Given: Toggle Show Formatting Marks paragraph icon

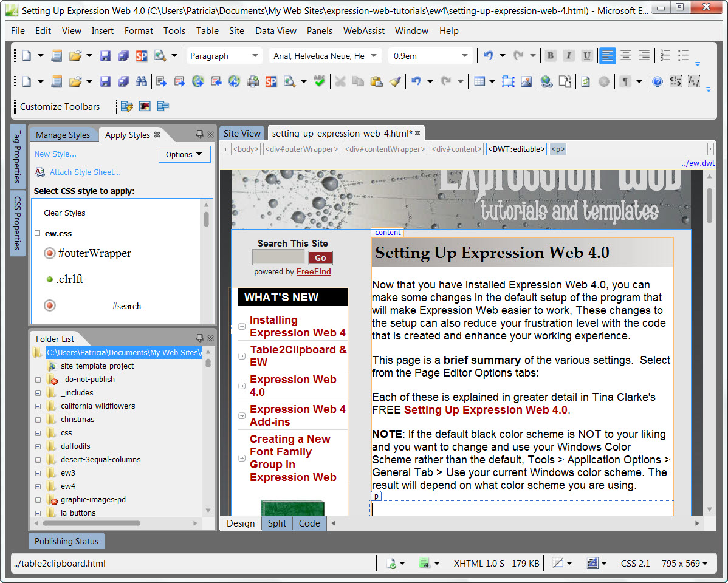Looking at the screenshot, I should pos(626,82).
